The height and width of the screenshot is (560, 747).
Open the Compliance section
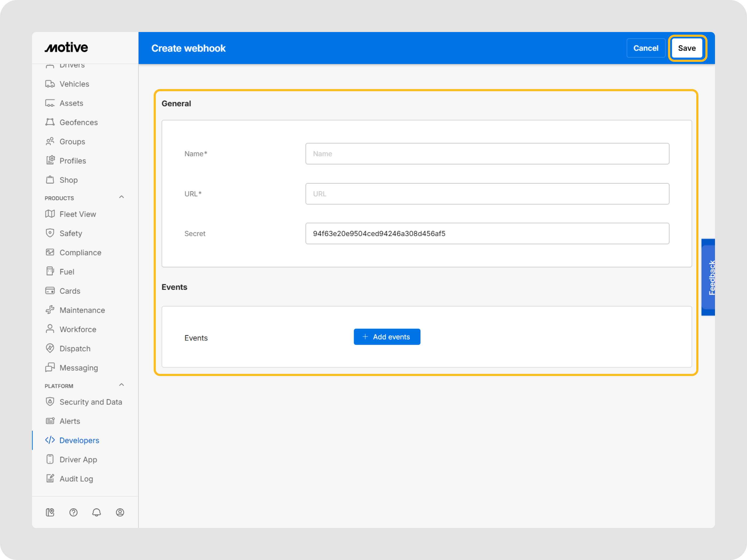pyautogui.click(x=80, y=252)
